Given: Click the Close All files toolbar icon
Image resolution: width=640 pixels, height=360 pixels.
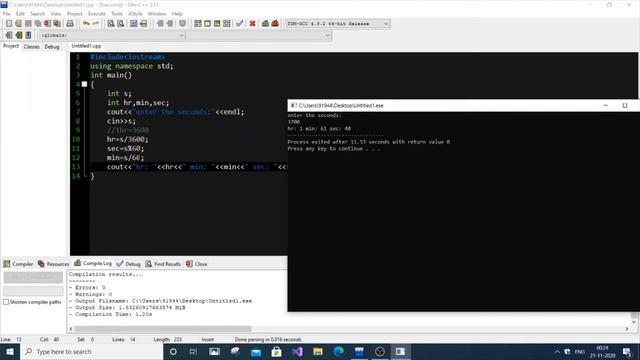Looking at the screenshot, I should (x=57, y=24).
